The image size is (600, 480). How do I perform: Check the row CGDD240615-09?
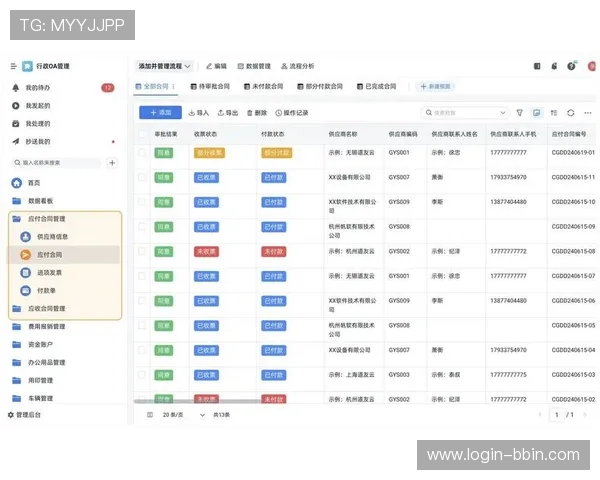coord(142,227)
